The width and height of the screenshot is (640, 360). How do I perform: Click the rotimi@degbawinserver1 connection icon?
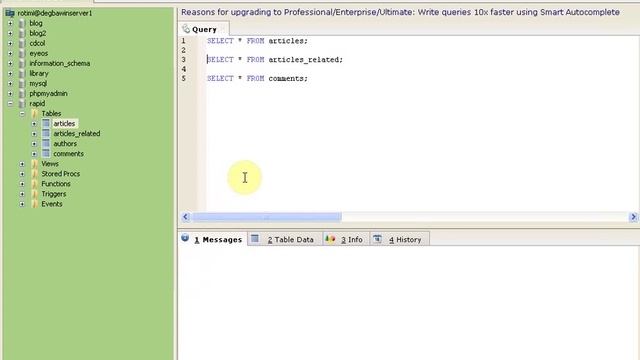tap(10, 13)
